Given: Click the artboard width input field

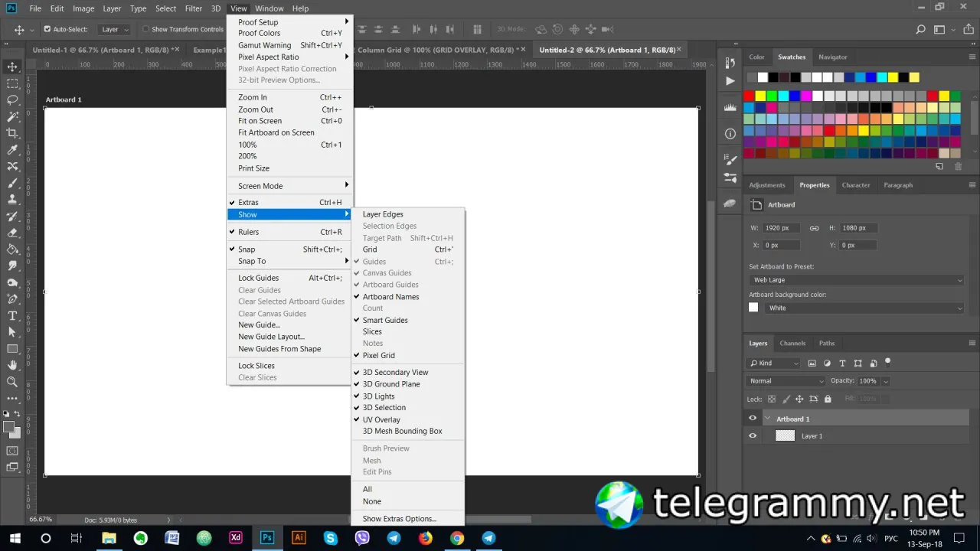Looking at the screenshot, I should [x=781, y=228].
